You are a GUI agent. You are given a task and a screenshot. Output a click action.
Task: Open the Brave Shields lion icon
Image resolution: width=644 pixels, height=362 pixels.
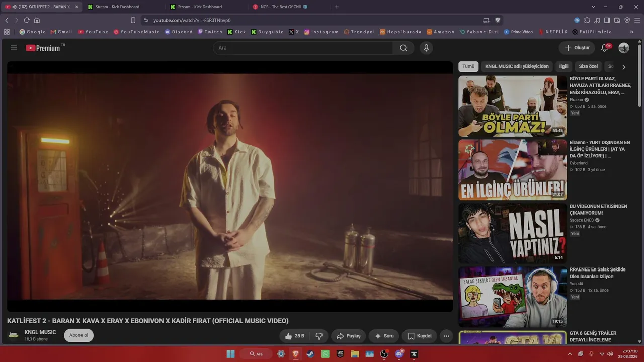(x=498, y=20)
